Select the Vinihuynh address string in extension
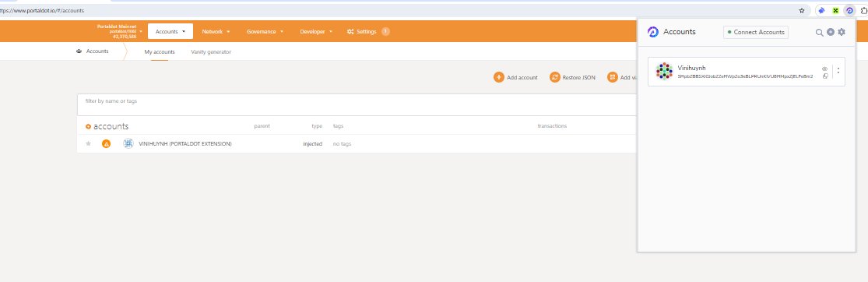 tap(745, 76)
